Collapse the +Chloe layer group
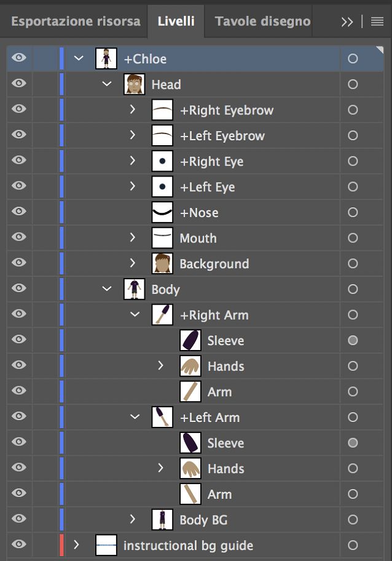 (x=77, y=58)
